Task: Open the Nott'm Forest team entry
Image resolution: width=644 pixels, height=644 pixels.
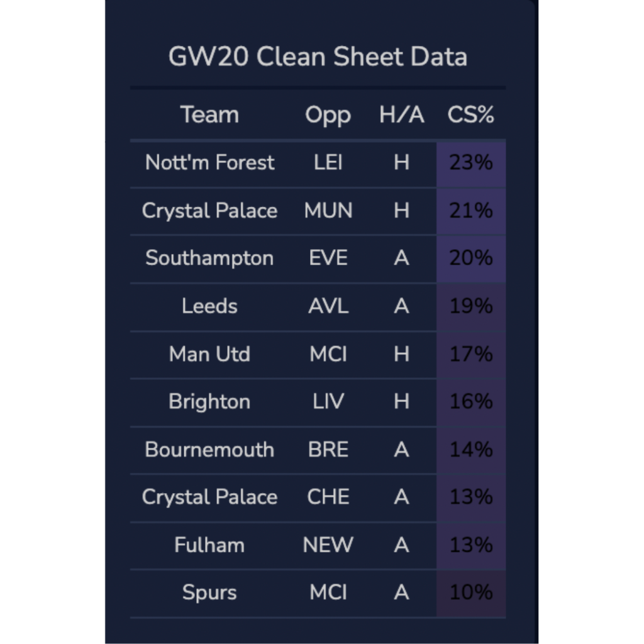Action: 209,162
